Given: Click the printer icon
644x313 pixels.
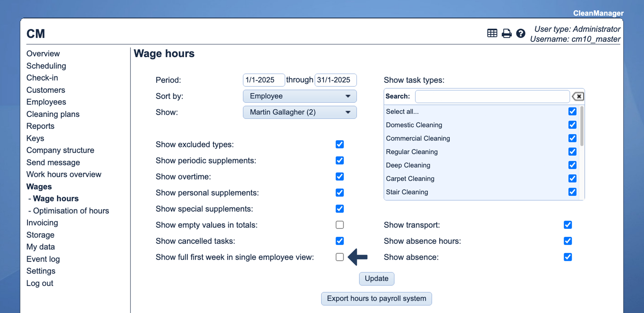Looking at the screenshot, I should [506, 34].
